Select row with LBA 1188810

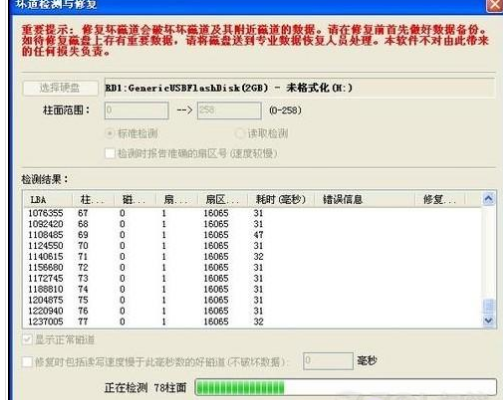(x=252, y=289)
